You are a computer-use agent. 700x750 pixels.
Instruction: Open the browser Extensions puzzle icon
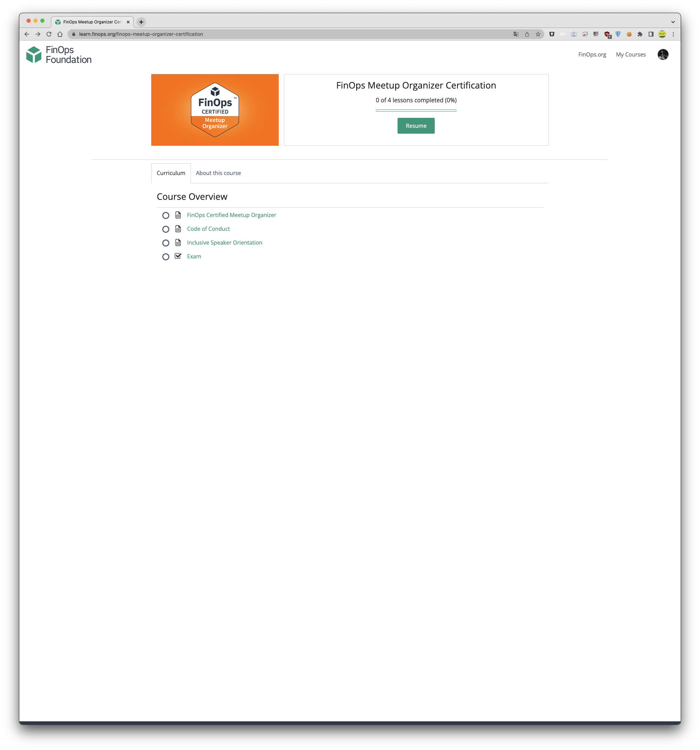point(640,34)
